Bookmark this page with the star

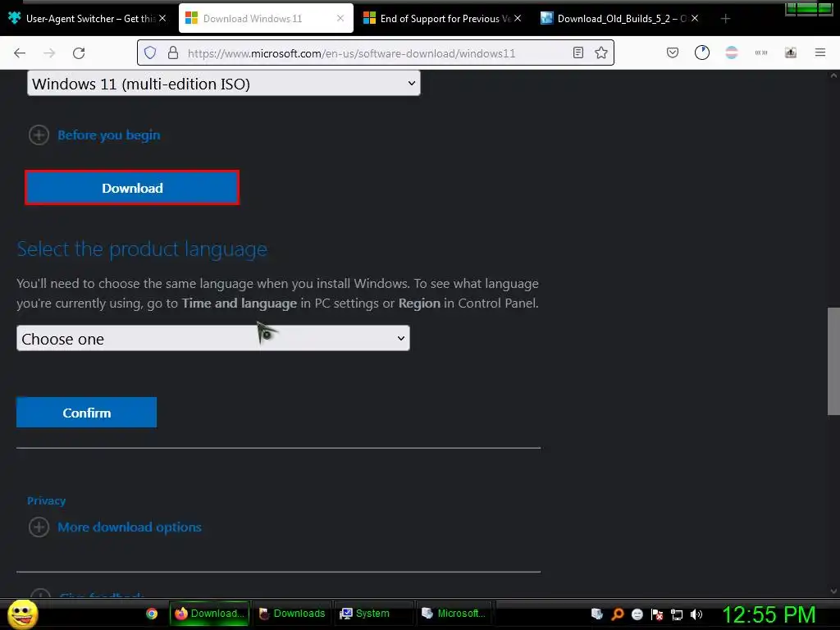601,52
